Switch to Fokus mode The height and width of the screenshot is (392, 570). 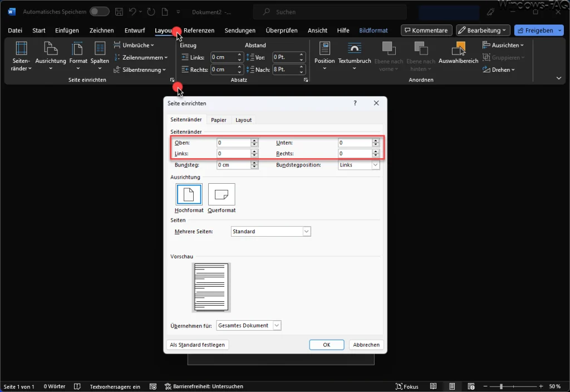pos(407,386)
